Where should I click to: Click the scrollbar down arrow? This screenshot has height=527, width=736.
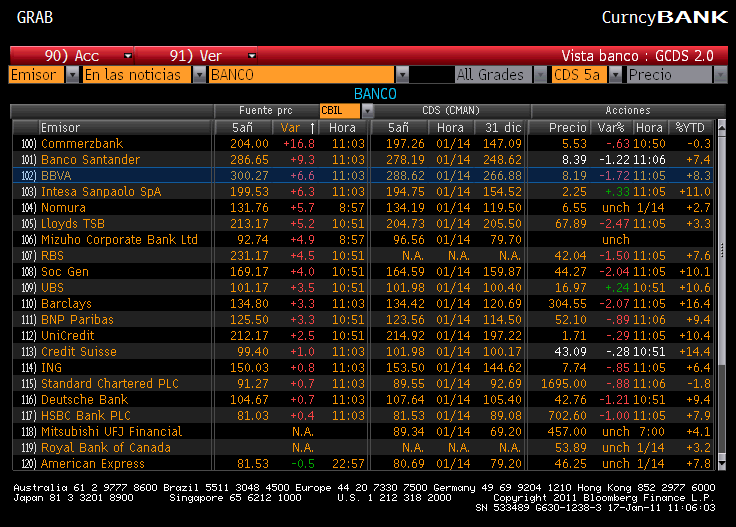(x=721, y=464)
